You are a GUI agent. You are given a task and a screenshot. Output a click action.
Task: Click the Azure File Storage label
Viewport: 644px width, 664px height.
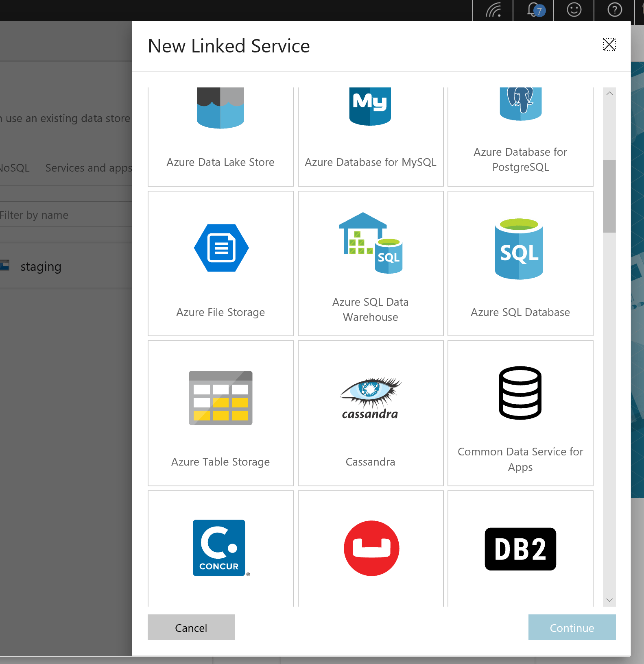click(220, 312)
